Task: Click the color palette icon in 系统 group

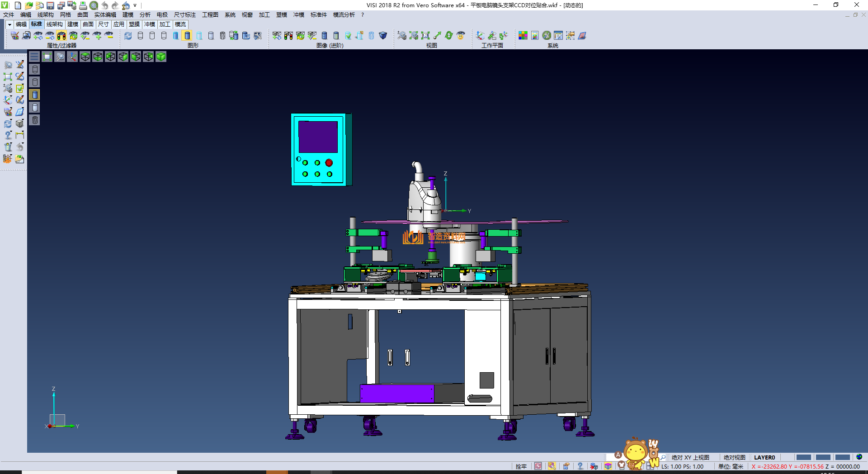Action: coord(523,36)
